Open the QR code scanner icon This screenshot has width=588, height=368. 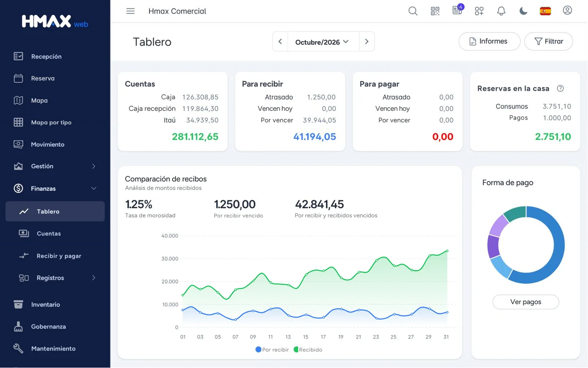(x=435, y=11)
